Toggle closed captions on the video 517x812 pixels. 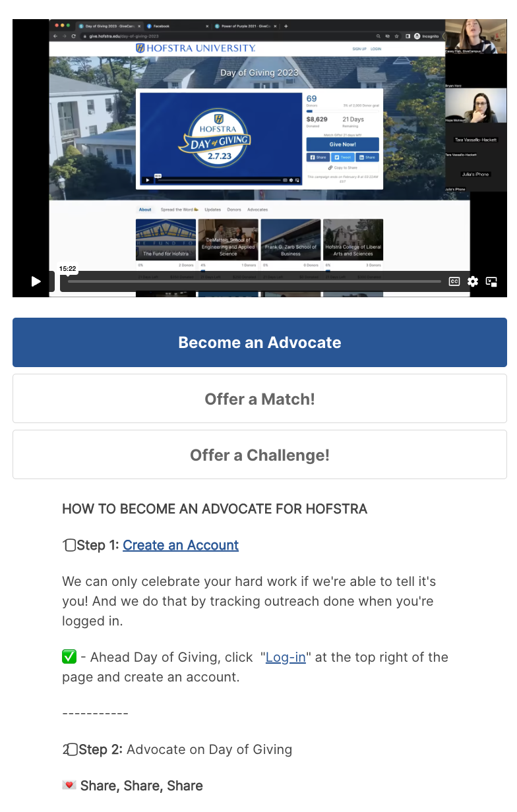[x=454, y=281]
